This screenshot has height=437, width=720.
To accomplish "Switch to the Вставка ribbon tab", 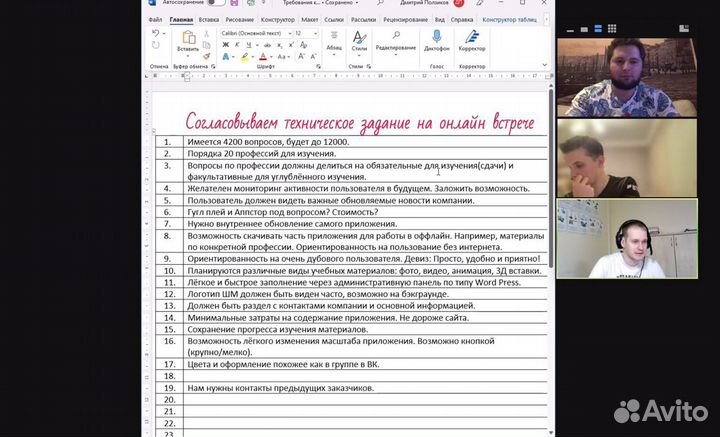I will (x=209, y=19).
